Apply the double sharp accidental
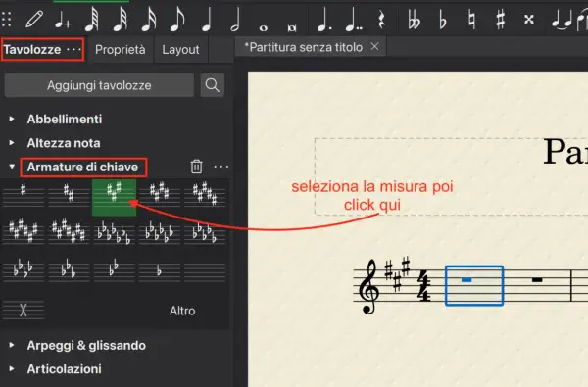588x387 pixels. point(529,19)
